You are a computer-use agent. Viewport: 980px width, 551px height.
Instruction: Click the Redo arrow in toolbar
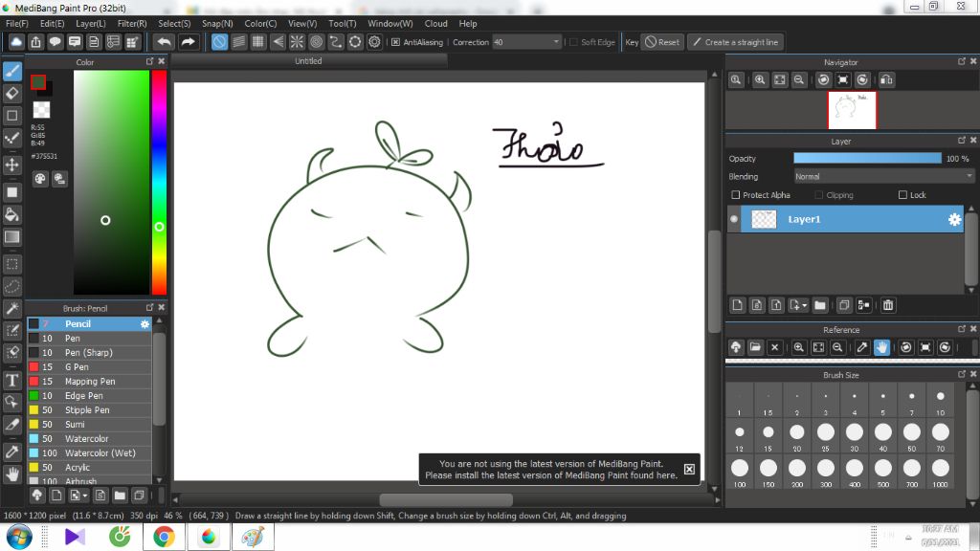189,42
